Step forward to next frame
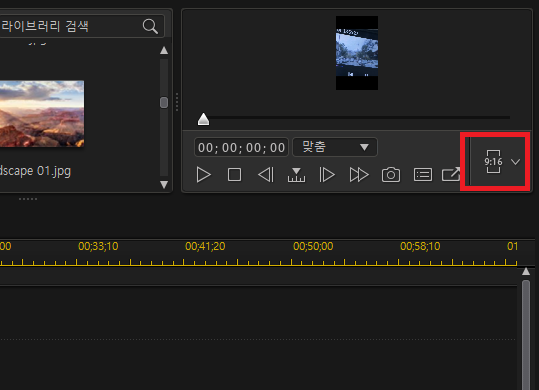The width and height of the screenshot is (539, 390). tap(327, 175)
